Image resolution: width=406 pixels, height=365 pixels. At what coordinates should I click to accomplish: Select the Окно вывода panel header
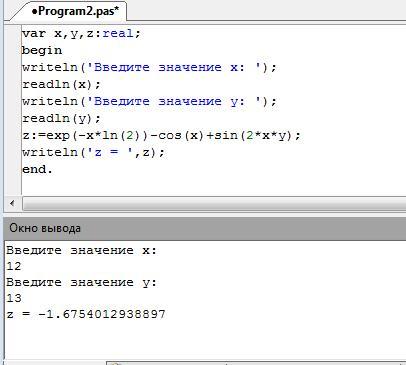click(205, 228)
